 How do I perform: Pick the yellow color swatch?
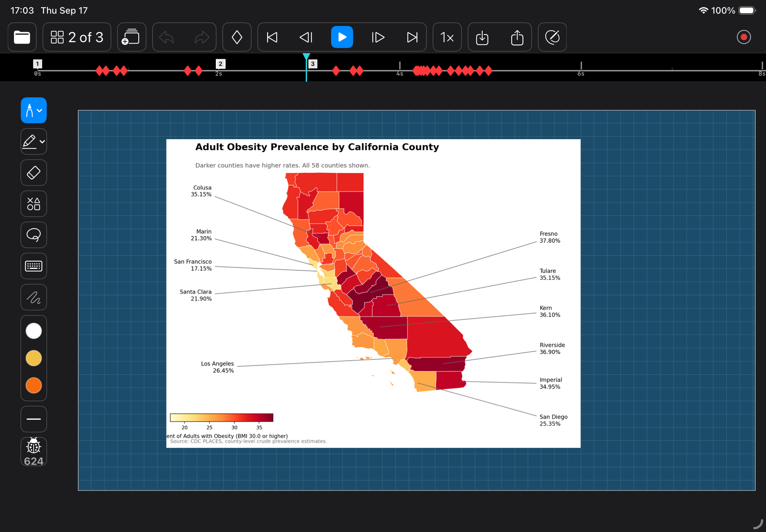34,358
